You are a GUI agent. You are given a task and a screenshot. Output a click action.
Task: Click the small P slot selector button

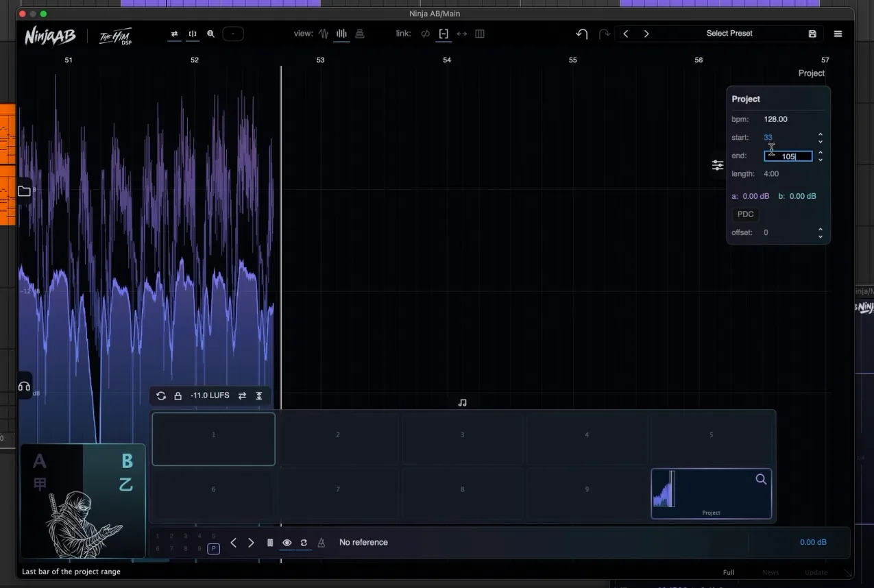tap(213, 549)
